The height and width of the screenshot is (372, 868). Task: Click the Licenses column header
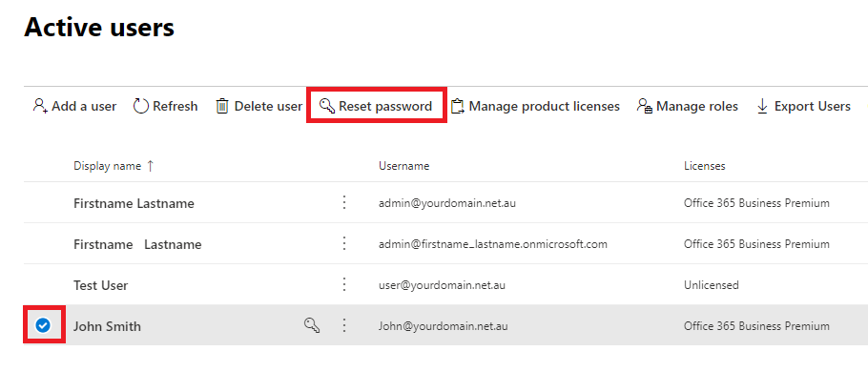click(x=705, y=166)
